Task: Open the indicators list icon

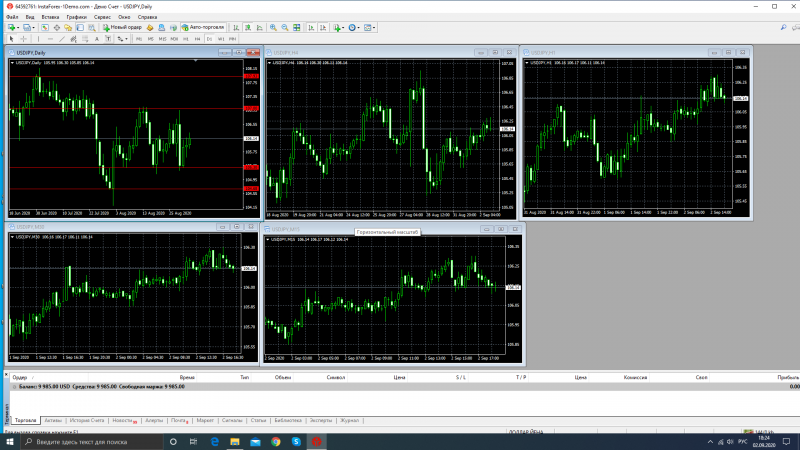Action: point(337,28)
